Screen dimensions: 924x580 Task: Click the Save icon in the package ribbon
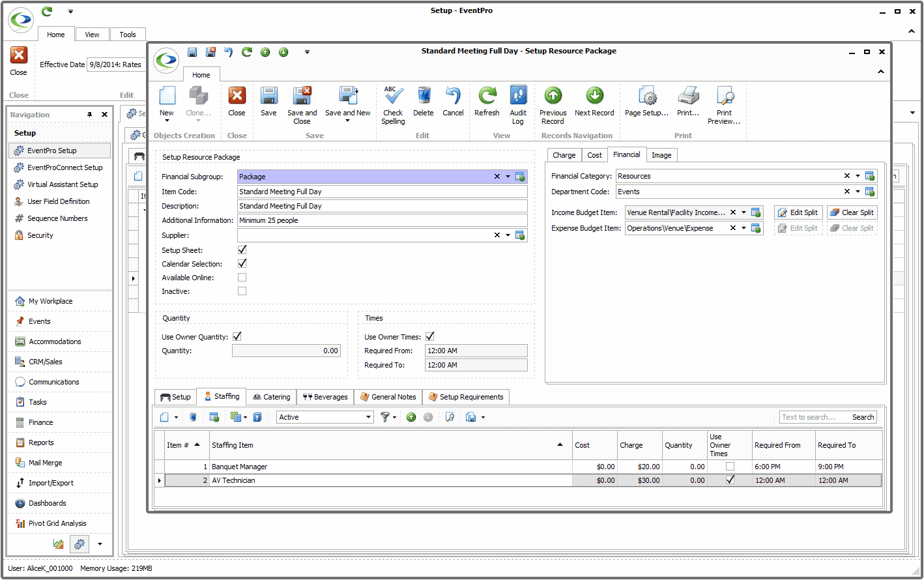click(x=268, y=96)
